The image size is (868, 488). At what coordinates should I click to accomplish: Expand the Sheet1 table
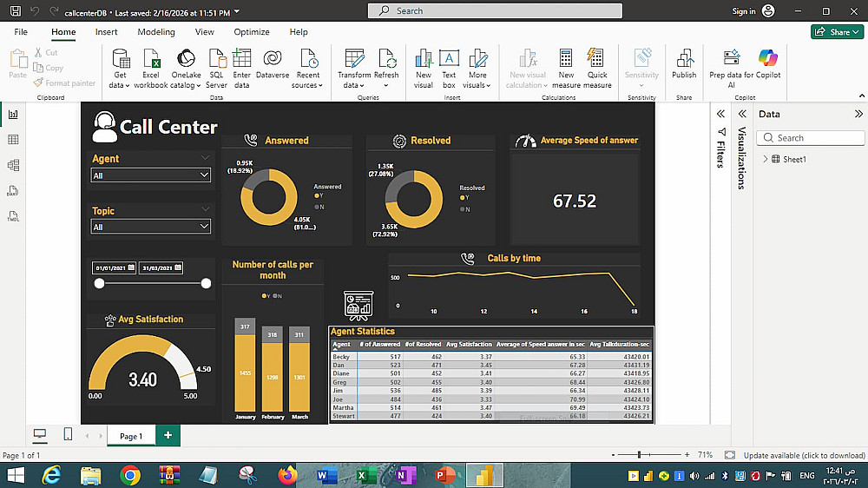[x=765, y=159]
